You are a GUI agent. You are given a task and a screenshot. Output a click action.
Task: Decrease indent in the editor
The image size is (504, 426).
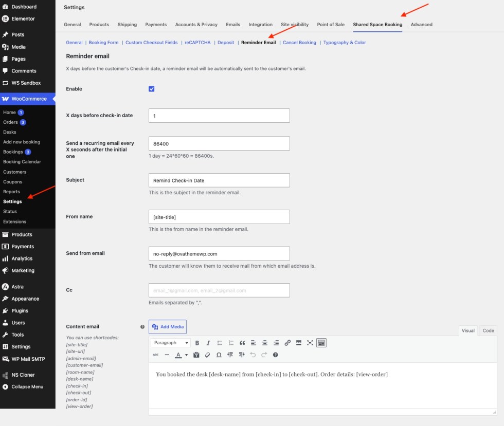tap(230, 355)
